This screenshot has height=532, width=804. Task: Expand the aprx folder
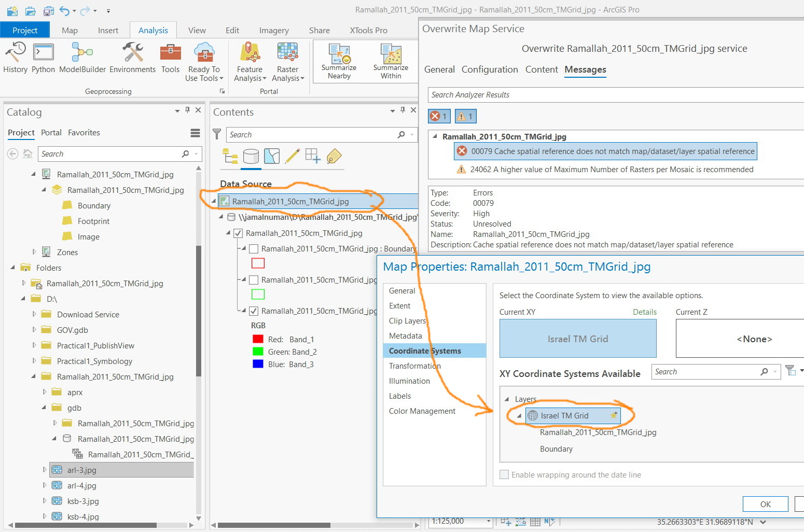tap(45, 392)
